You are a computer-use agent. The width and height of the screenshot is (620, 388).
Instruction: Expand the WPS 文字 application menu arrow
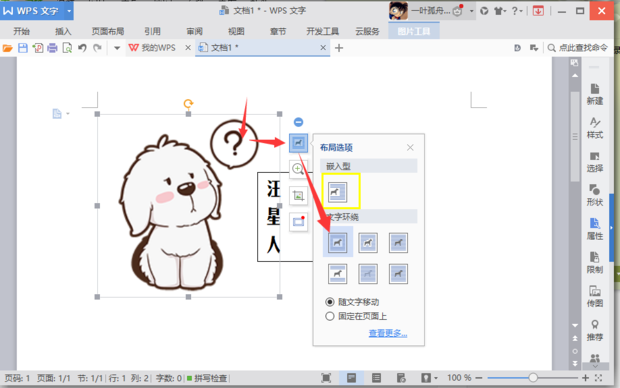coord(69,11)
